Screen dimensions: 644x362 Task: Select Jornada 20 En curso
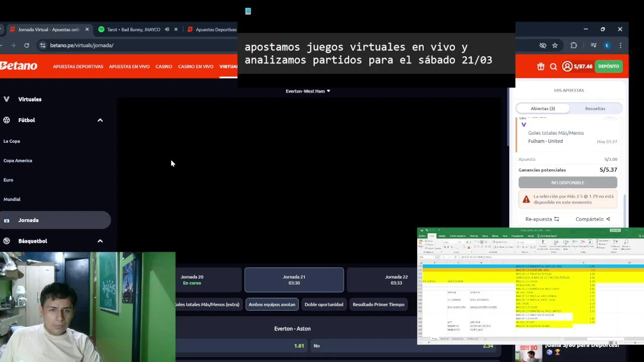[209, 280]
